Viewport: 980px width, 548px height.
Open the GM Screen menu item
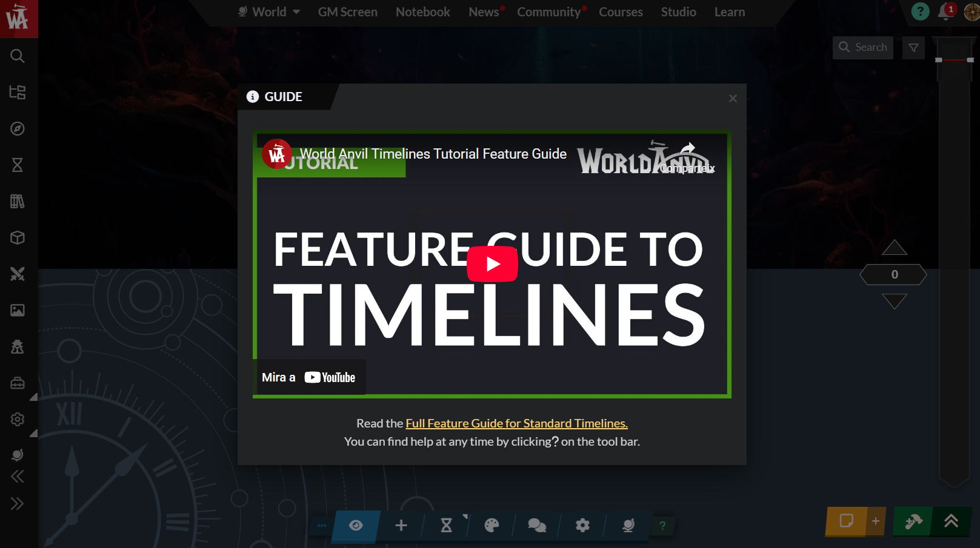tap(347, 12)
